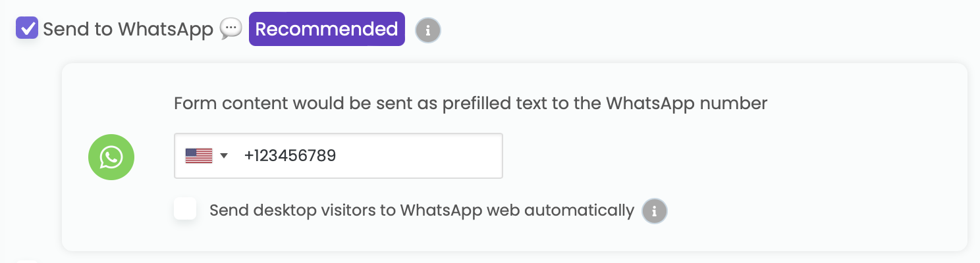
Task: Click the purple Recommended badge
Action: click(x=327, y=29)
